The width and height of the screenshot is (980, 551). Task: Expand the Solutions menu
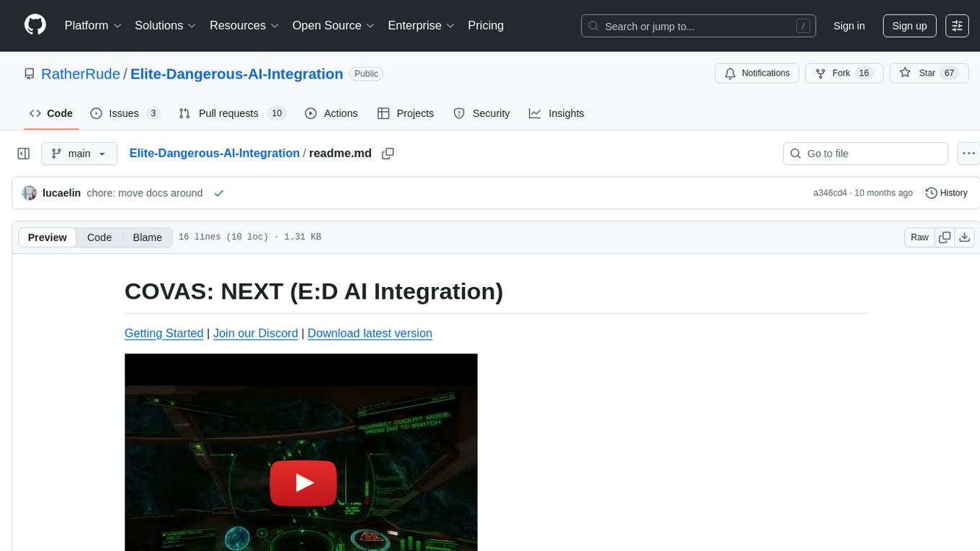pyautogui.click(x=165, y=25)
